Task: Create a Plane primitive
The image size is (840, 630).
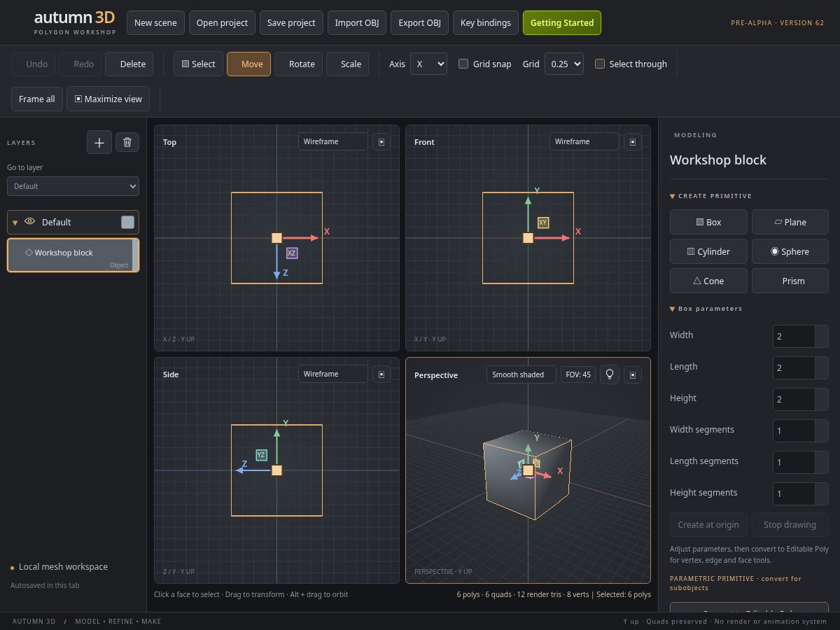Action: (790, 222)
